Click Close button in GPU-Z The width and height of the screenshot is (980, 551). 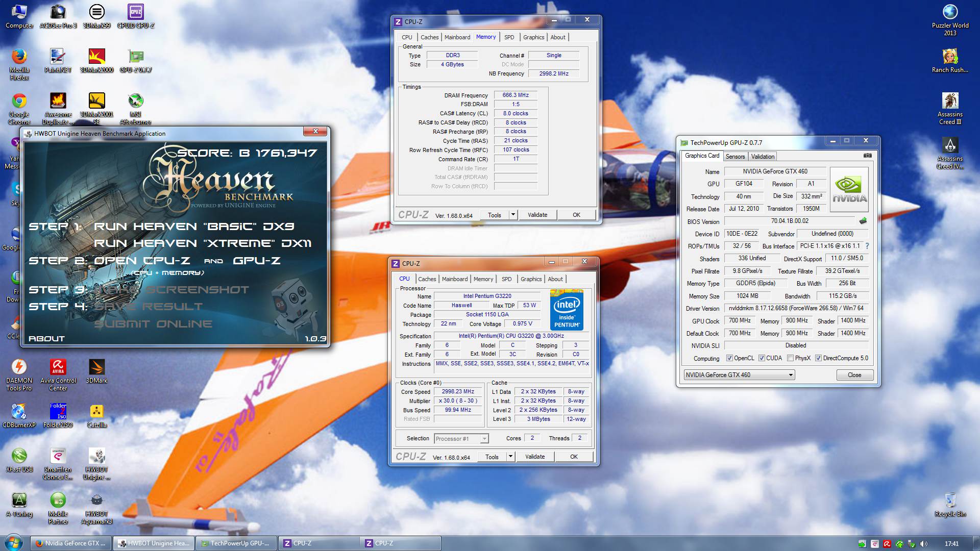tap(854, 375)
